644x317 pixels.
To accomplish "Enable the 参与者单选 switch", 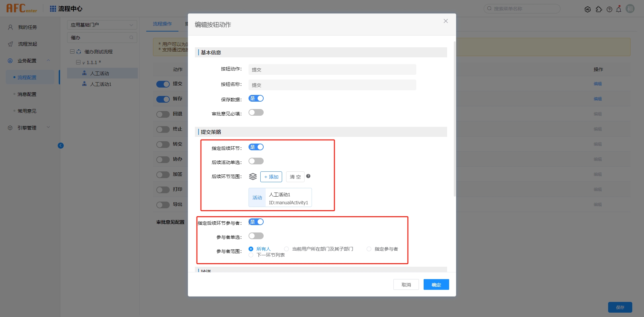I will 256,236.
